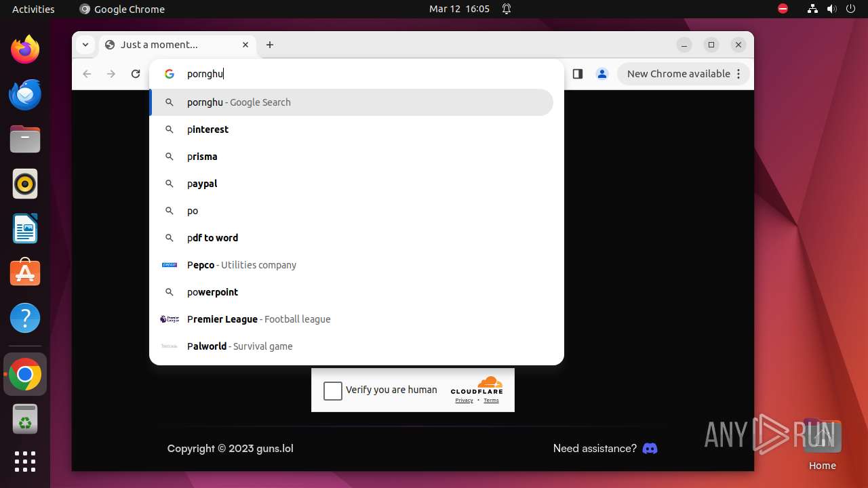Select the top Google Search suggestion

pyautogui.click(x=351, y=102)
